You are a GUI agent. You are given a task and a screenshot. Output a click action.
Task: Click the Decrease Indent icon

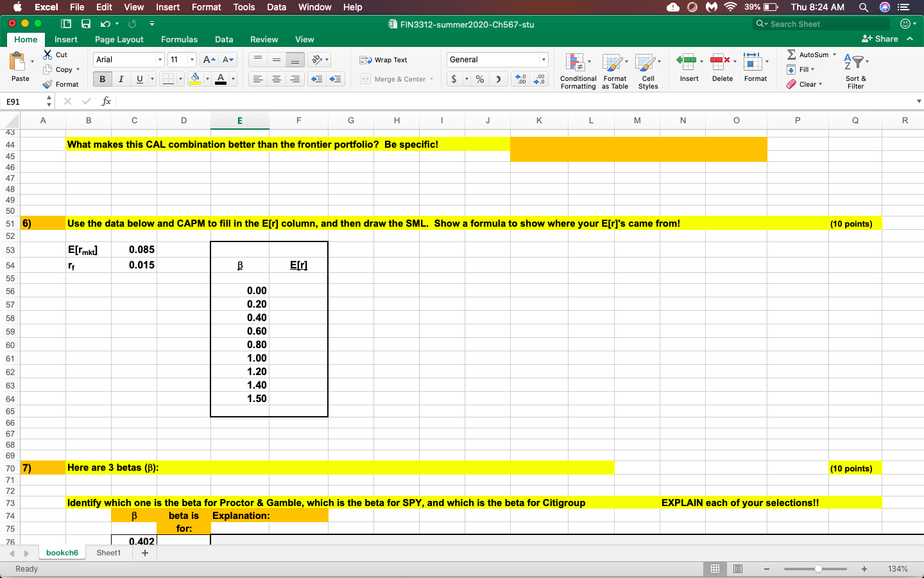pos(316,79)
